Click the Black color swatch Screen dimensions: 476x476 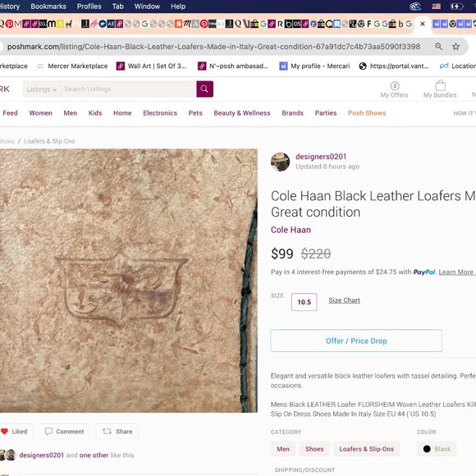[437, 449]
